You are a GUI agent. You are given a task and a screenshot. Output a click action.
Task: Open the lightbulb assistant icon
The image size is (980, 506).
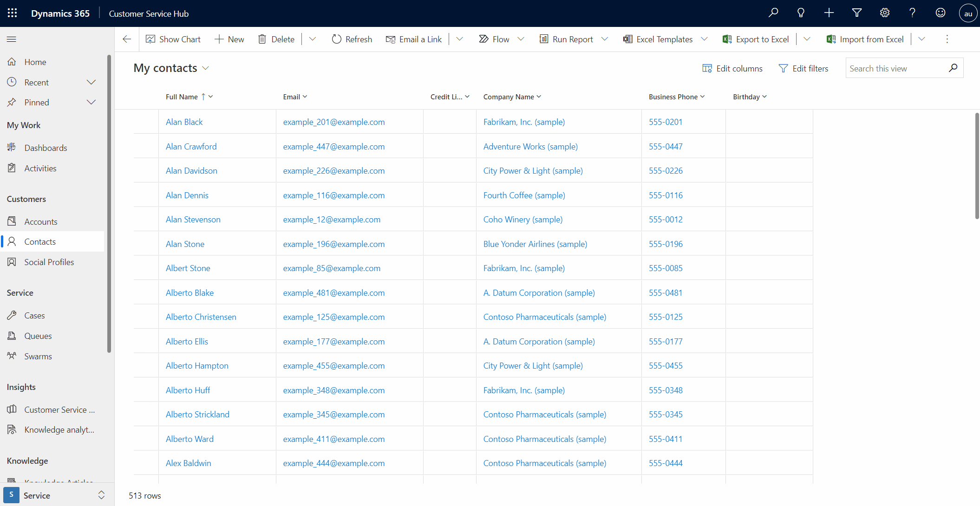pos(801,13)
